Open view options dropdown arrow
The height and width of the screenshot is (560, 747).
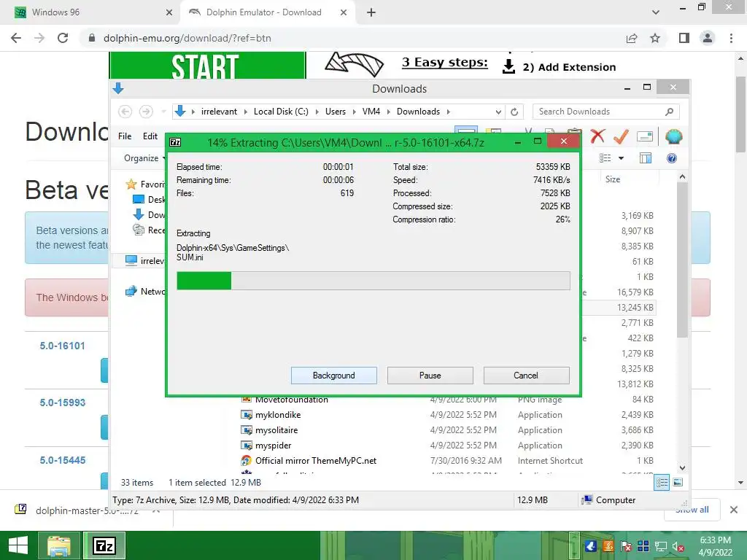pos(621,158)
